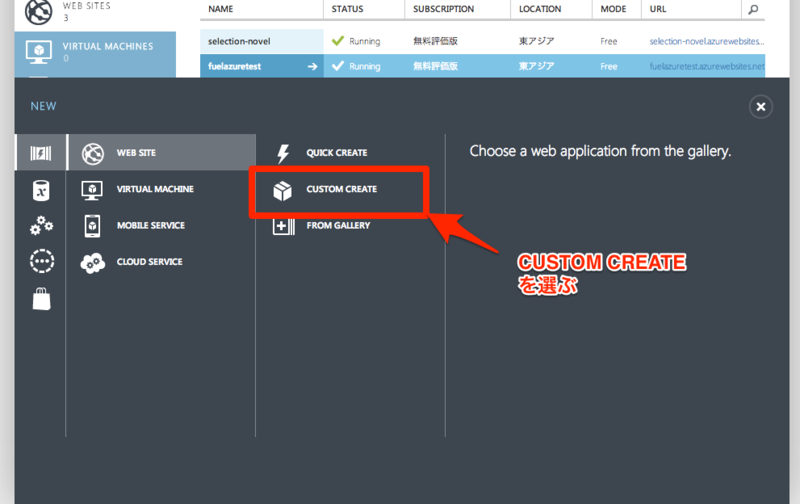Choose CLOUD SERVICE menu entry
Image resolution: width=800 pixels, height=504 pixels.
point(149,261)
